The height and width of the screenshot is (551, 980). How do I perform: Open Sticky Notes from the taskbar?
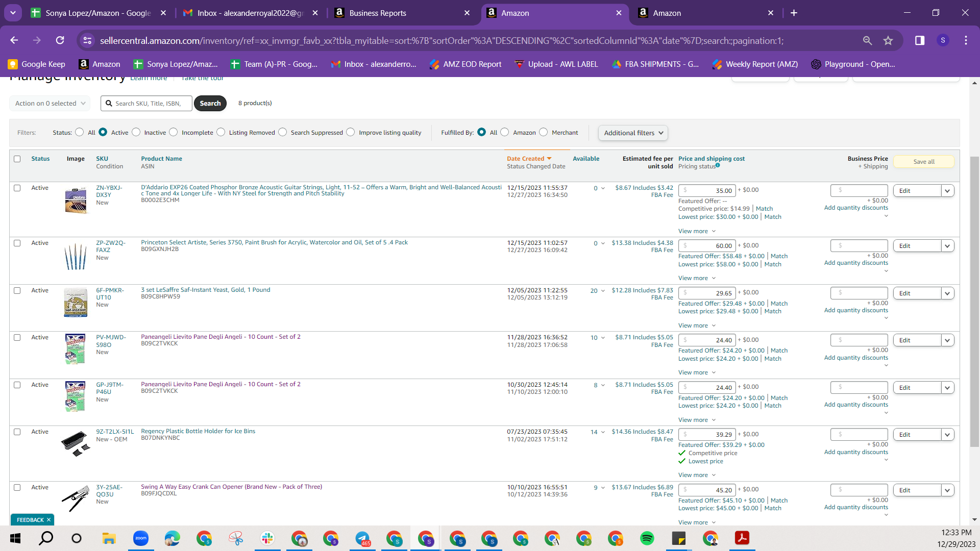pyautogui.click(x=678, y=538)
